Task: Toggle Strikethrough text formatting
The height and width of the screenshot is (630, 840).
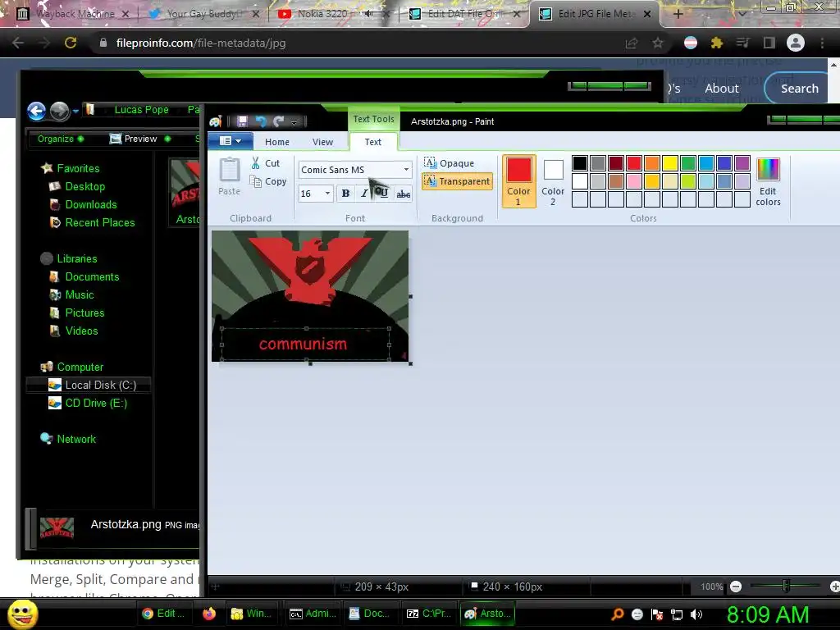Action: point(403,194)
